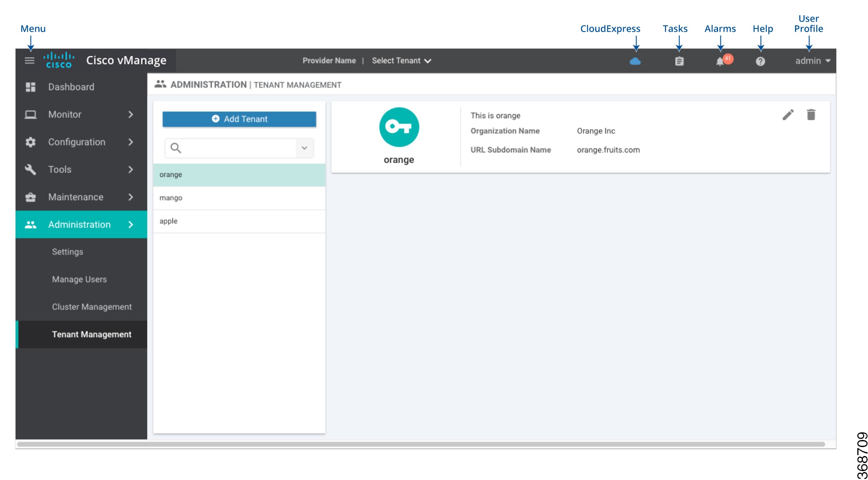Open the admin user profile dropdown
This screenshot has height=480, width=868.
(813, 61)
